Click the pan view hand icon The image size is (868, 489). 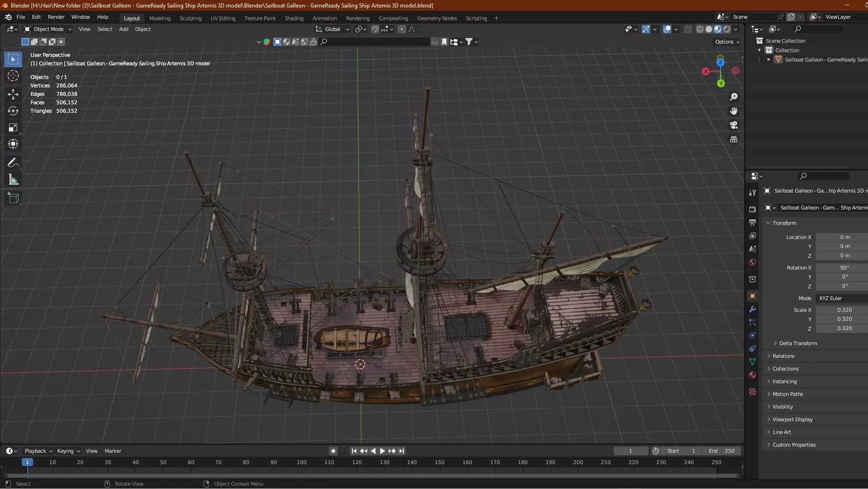[x=734, y=111]
